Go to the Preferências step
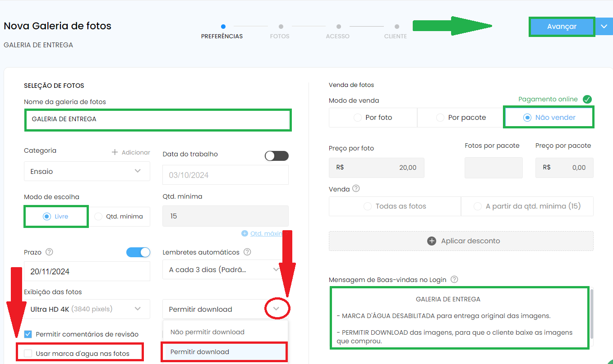Image resolution: width=613 pixels, height=364 pixels. pyautogui.click(x=222, y=32)
